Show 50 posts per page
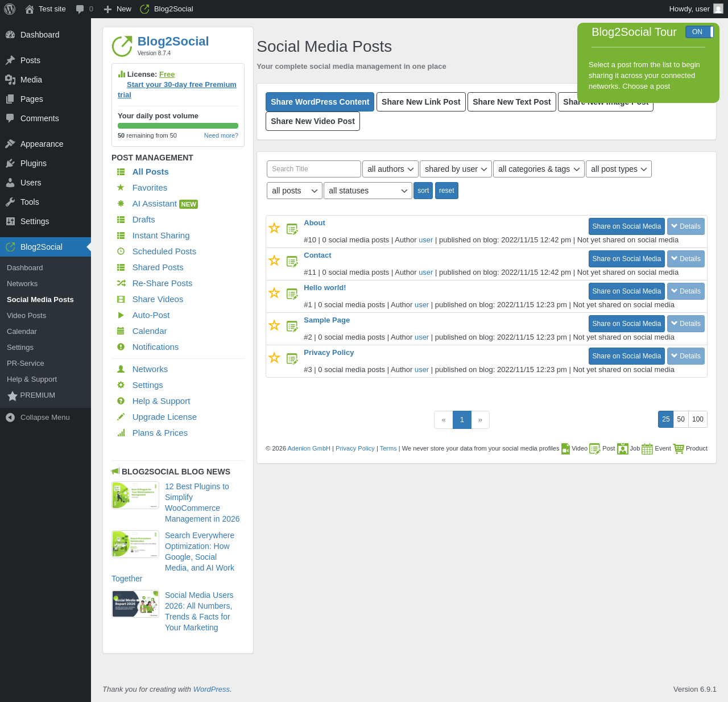Image resolution: width=728 pixels, height=702 pixels. point(681,419)
